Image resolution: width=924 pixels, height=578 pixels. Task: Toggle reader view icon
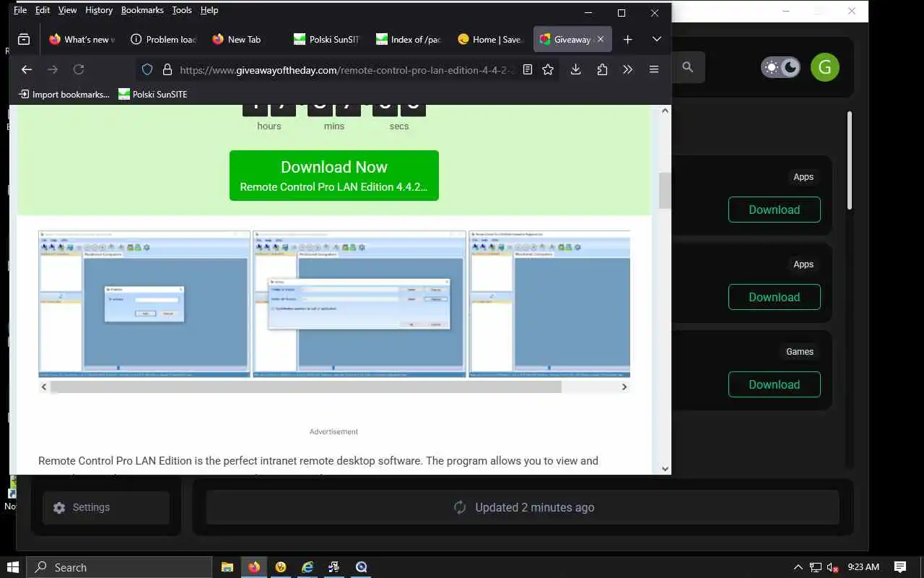(x=528, y=69)
